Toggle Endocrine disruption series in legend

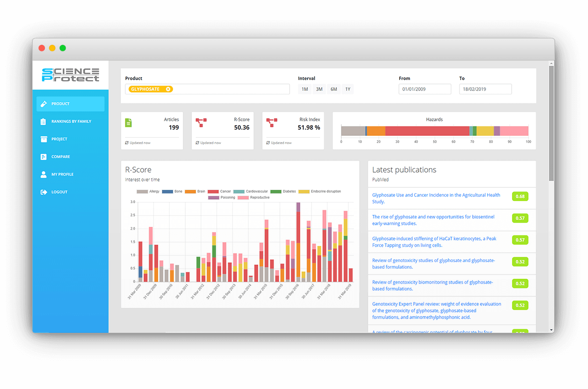(319, 191)
